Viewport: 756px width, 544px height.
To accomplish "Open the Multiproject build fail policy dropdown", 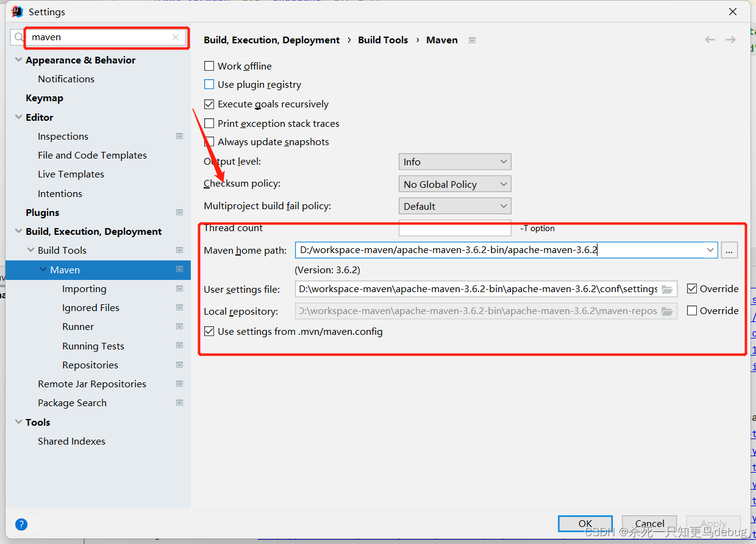I will click(455, 206).
